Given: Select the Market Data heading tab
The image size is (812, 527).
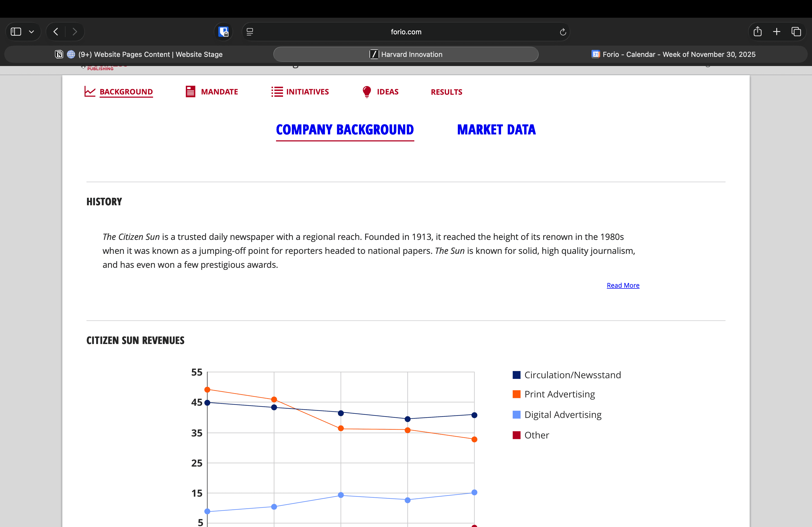Looking at the screenshot, I should click(496, 130).
